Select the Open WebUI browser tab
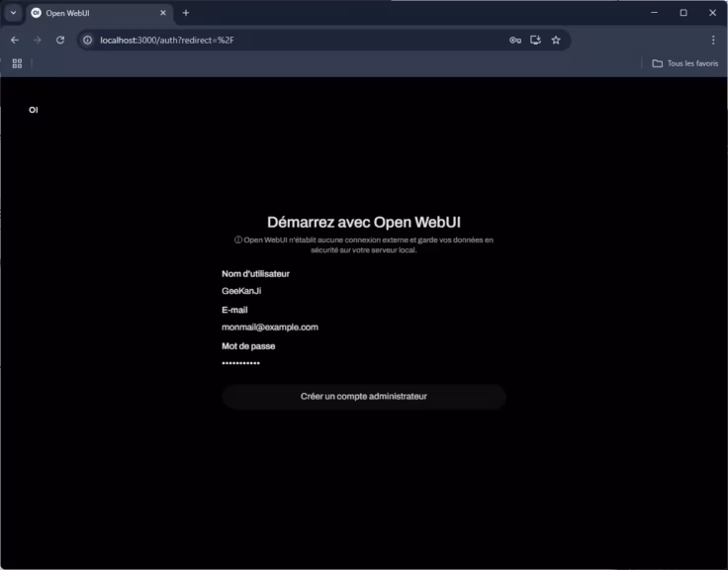The height and width of the screenshot is (570, 728). [x=99, y=13]
